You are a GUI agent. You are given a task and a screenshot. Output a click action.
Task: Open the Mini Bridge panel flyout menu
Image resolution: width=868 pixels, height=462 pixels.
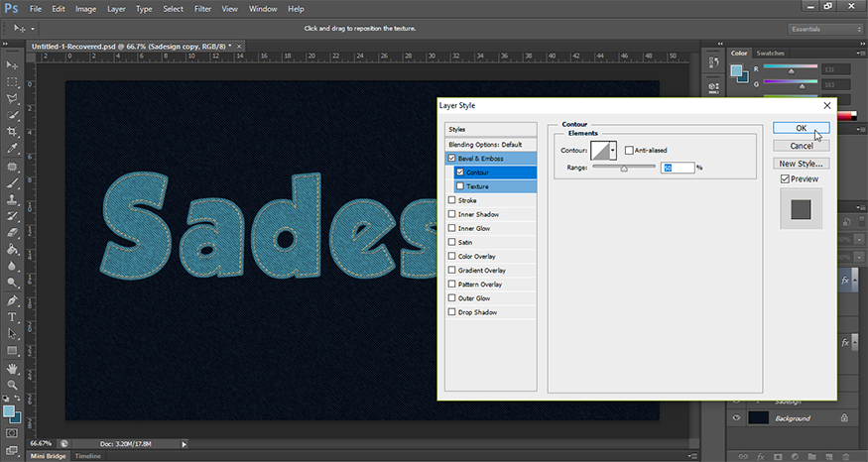pyautogui.click(x=692, y=456)
